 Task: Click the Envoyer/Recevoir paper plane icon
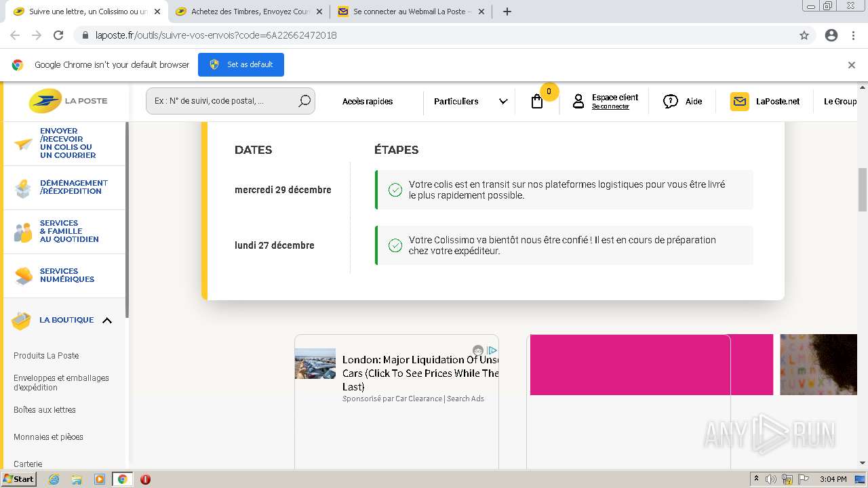click(23, 143)
